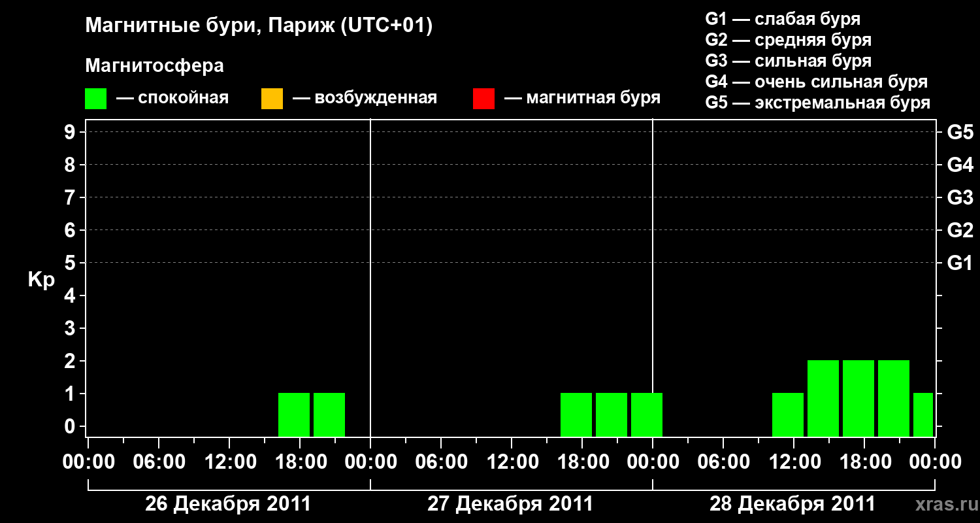Click the '— спокойная' legend text

click(172, 98)
